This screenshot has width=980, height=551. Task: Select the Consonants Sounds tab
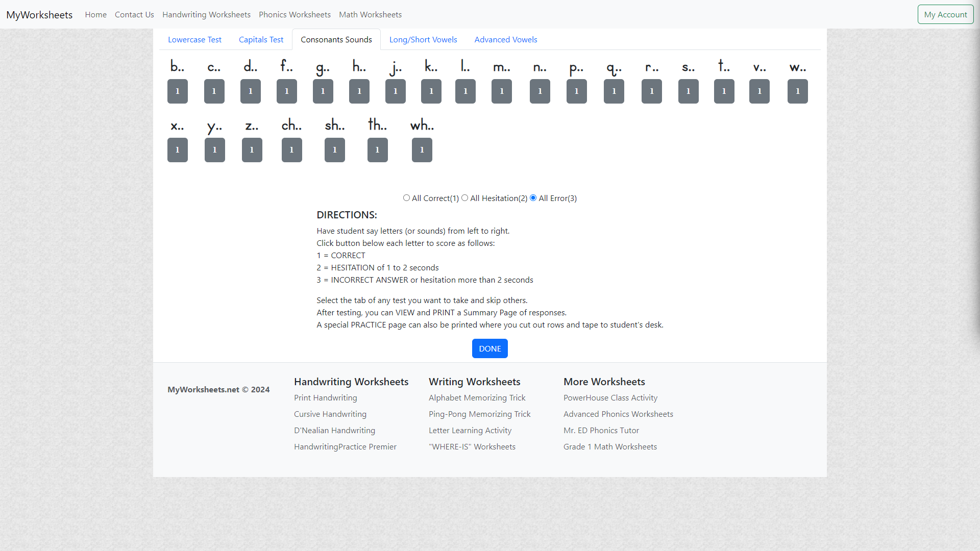336,40
